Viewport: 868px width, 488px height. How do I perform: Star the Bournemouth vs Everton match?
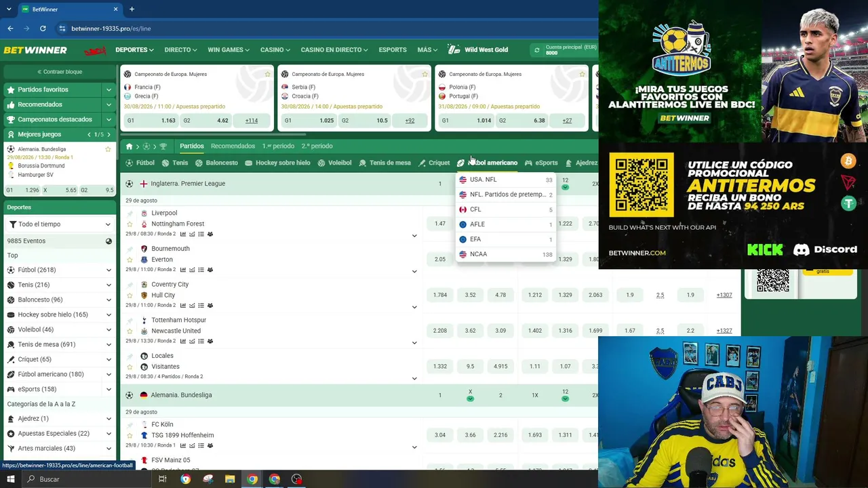point(130,260)
